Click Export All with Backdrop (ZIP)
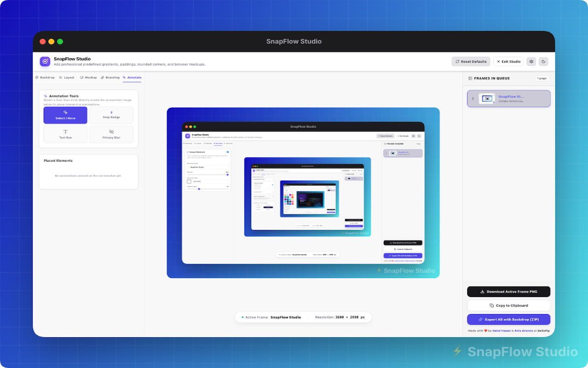Image resolution: width=588 pixels, height=368 pixels. tap(509, 319)
